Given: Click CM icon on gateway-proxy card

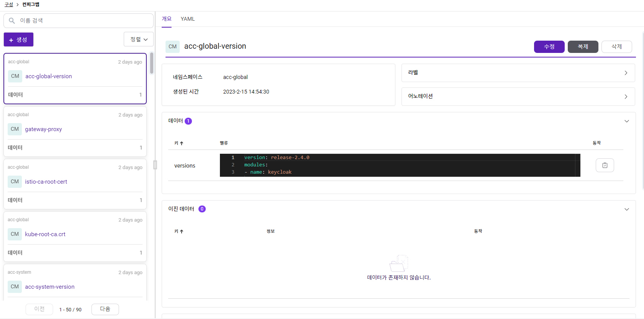Looking at the screenshot, I should [15, 129].
